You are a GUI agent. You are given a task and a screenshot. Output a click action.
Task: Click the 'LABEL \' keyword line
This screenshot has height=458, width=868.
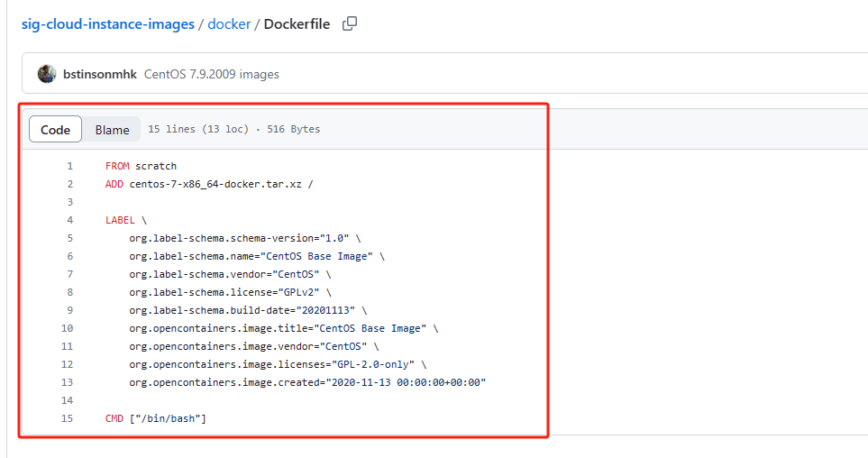[126, 220]
